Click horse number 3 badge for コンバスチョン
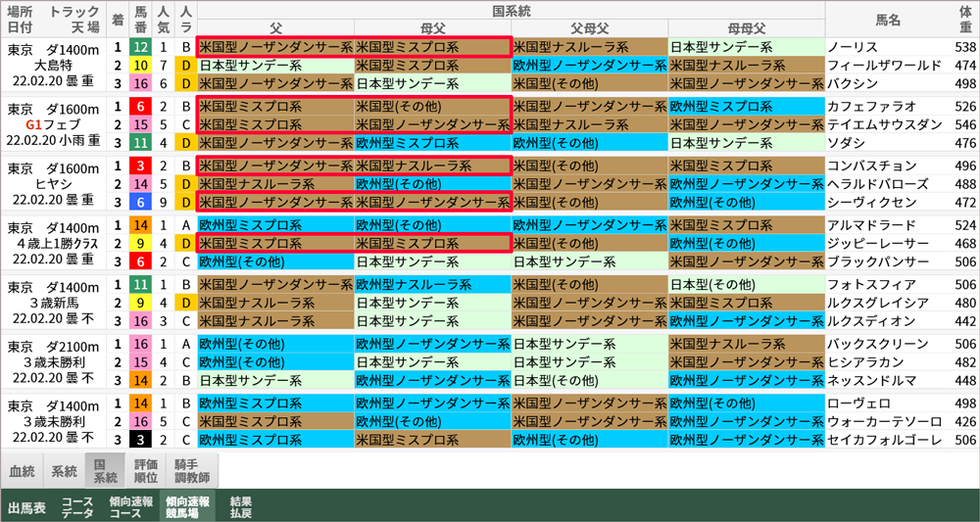 tap(141, 166)
